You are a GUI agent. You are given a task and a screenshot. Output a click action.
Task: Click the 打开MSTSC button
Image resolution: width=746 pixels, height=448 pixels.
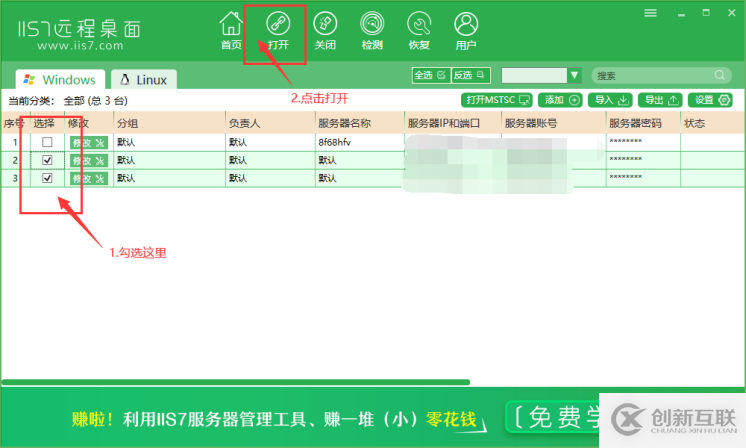coord(497,100)
